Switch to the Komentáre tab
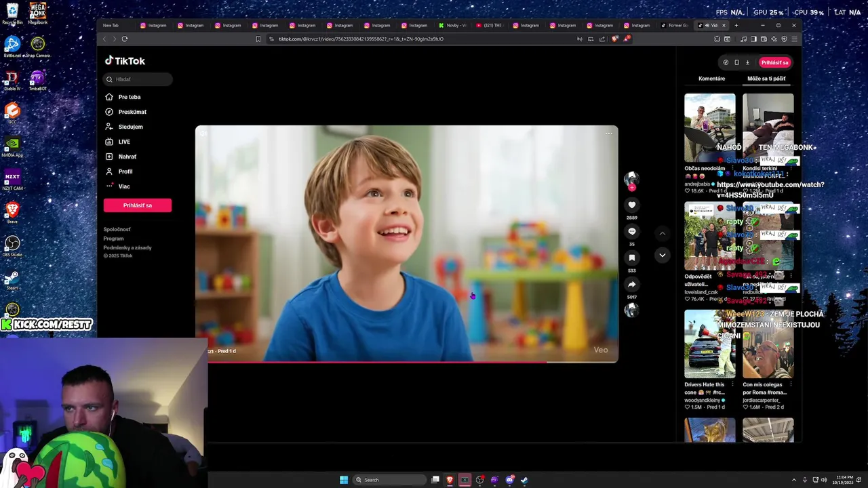Image resolution: width=868 pixels, height=488 pixels. pos(711,79)
